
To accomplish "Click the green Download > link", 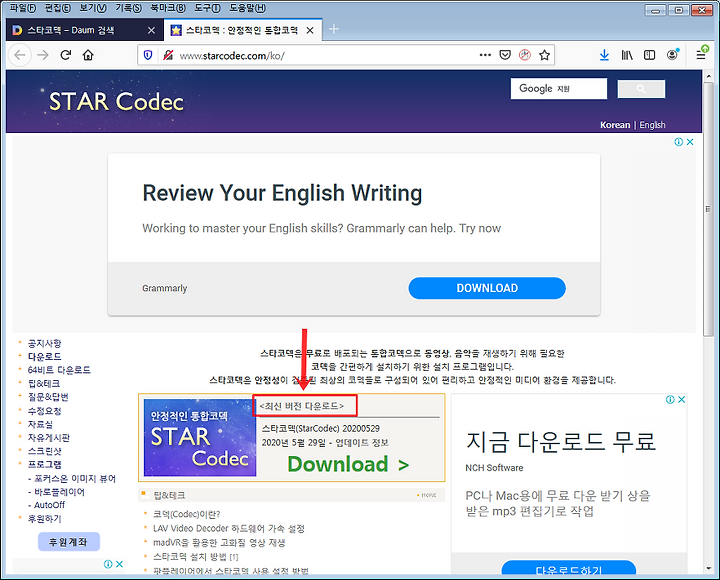I will tap(348, 464).
